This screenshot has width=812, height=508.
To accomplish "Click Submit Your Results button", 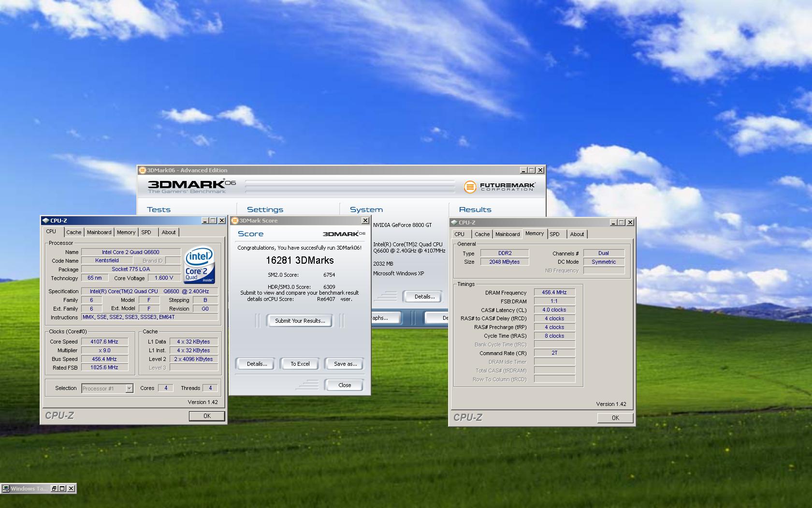I will click(x=300, y=321).
